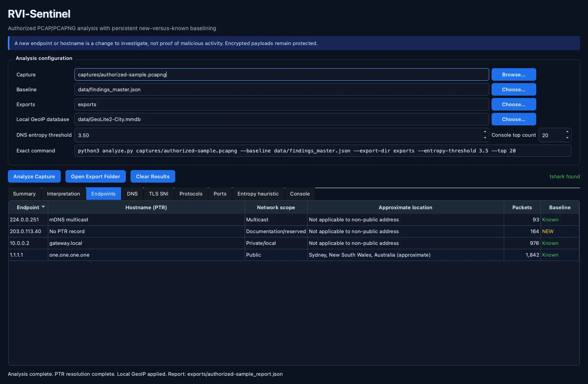
Task: Browse for a capture file
Action: point(514,74)
